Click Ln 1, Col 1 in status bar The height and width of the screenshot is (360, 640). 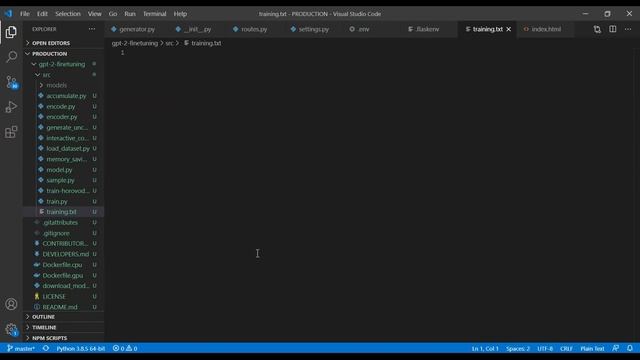pos(485,349)
